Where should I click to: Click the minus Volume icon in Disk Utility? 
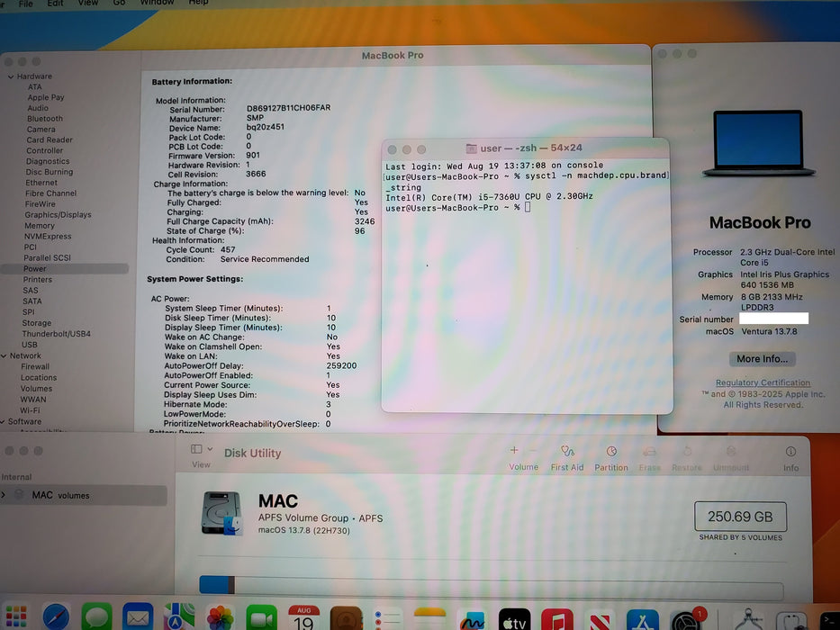click(533, 451)
